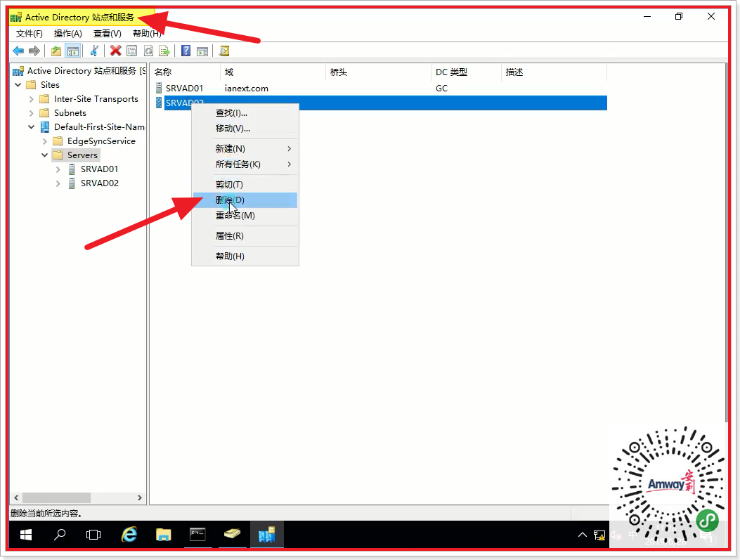Expand the Inter-Site Transports node
Screen dimensions: 740x560
[x=31, y=99]
